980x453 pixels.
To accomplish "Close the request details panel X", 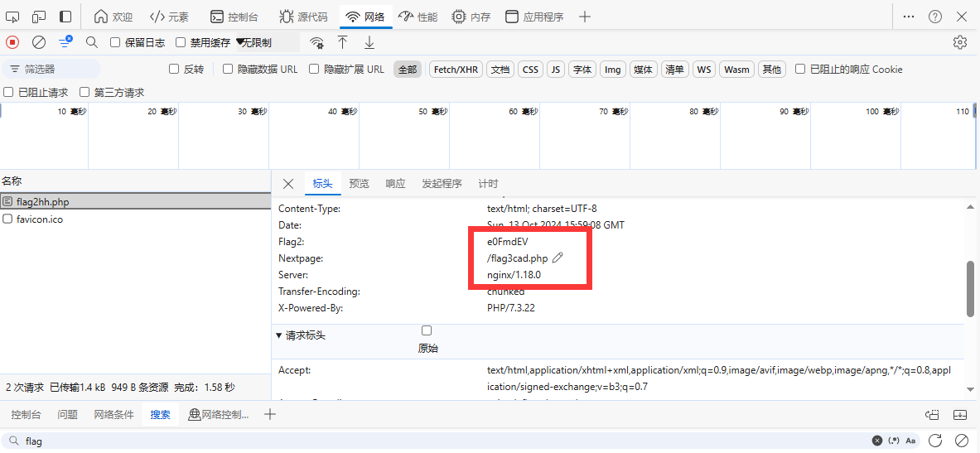I will pos(288,184).
